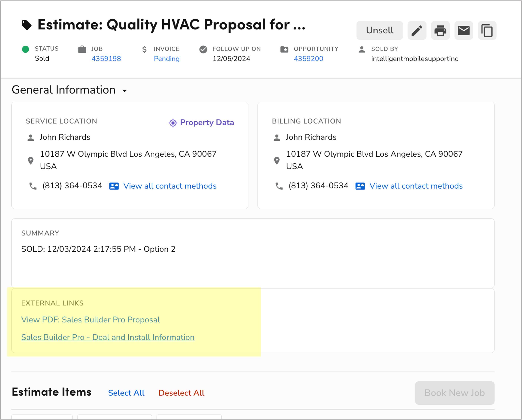522x420 pixels.
Task: Click the Unsell button
Action: pos(379,30)
